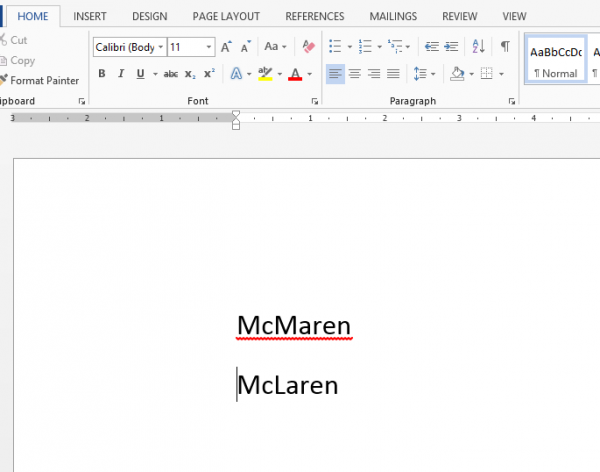Switch to the REVIEW tab

pyautogui.click(x=460, y=16)
